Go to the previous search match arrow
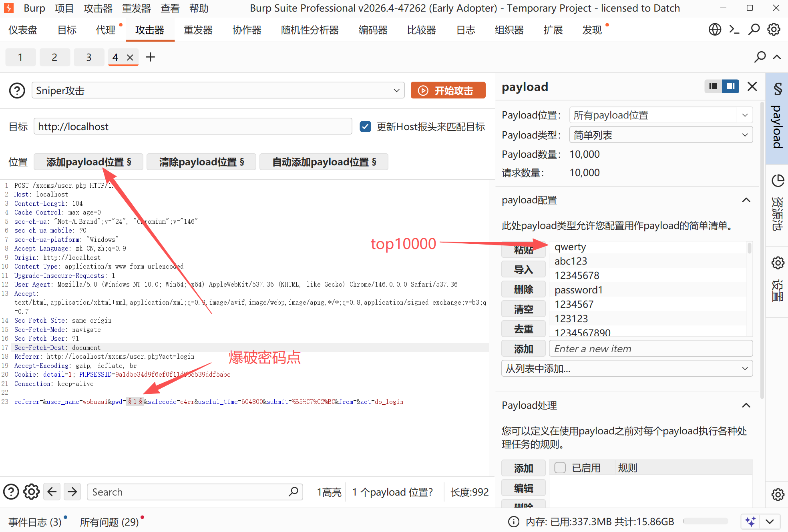Viewport: 788px width, 532px height. (x=52, y=492)
